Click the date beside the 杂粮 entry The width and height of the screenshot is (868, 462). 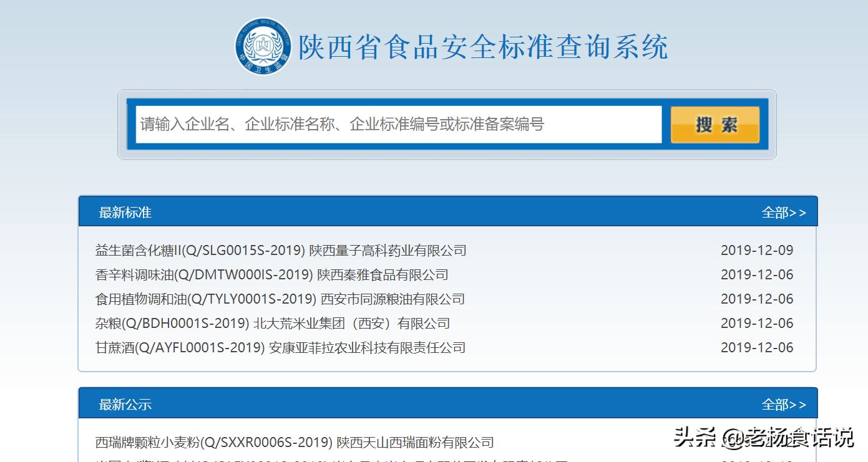(756, 324)
